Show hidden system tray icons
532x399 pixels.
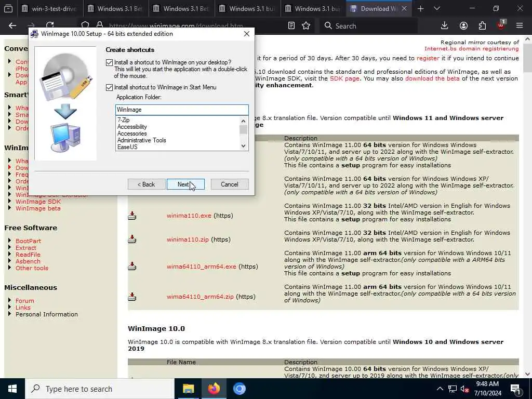(440, 389)
